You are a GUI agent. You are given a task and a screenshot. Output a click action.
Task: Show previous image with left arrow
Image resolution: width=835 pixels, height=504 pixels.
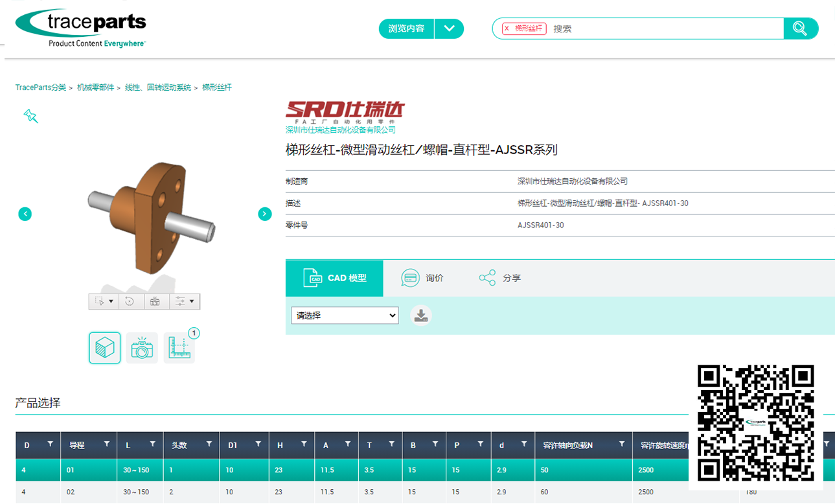pos(25,214)
